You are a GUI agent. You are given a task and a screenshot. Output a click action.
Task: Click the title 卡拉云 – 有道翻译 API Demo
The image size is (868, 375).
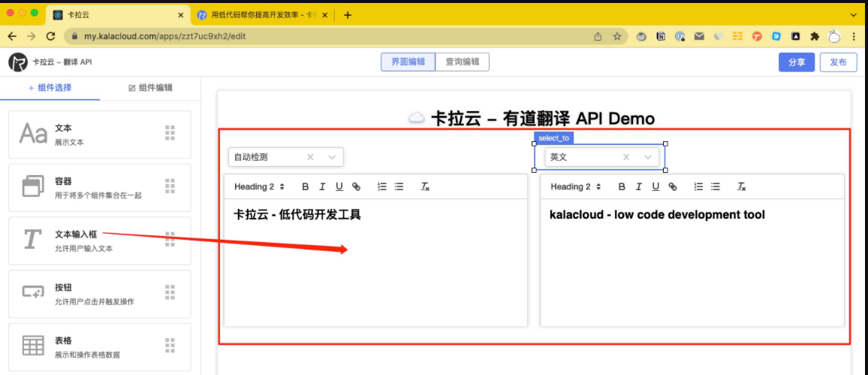532,118
